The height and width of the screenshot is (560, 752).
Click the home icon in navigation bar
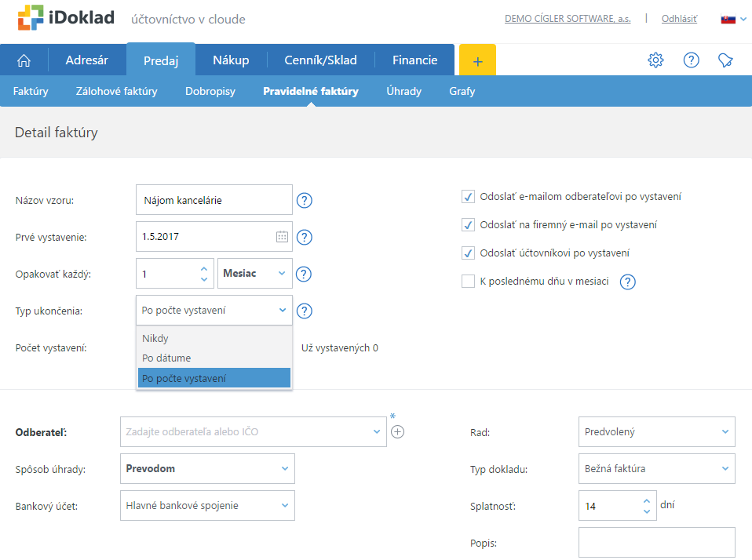[24, 60]
